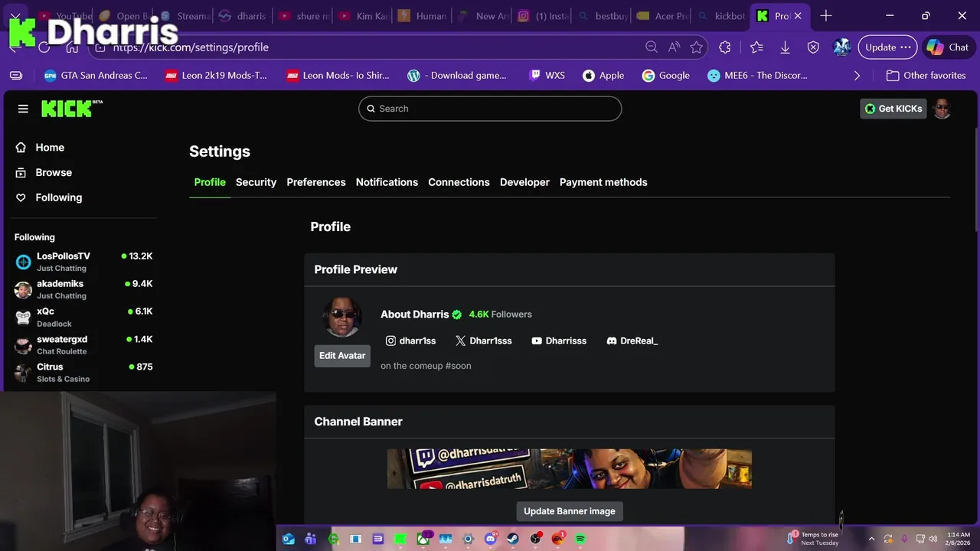Click the Edit Avatar button

click(342, 356)
